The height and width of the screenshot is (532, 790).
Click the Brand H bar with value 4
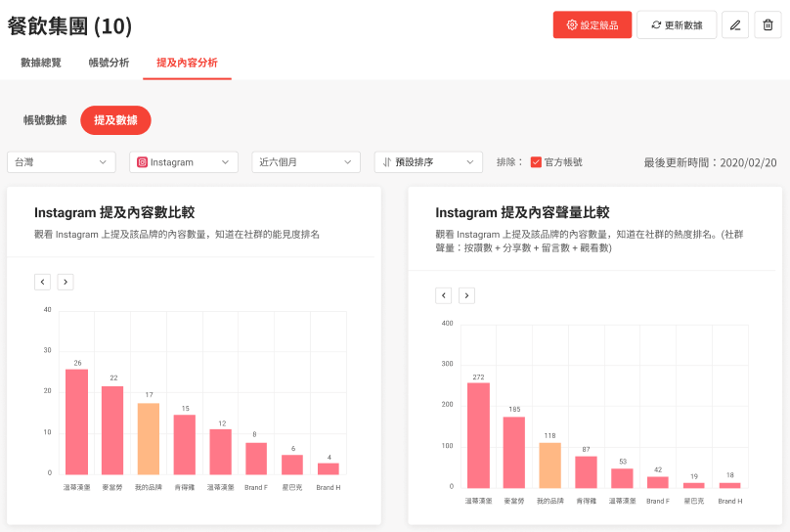(329, 468)
